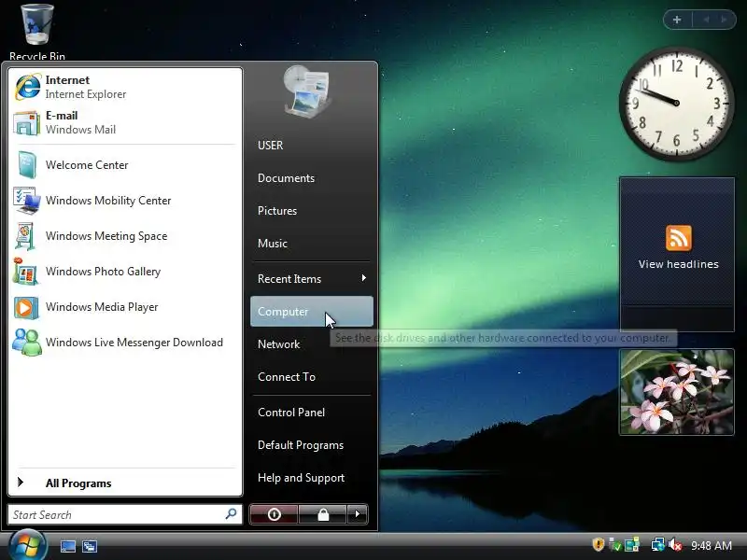Open Windows Mail E-mail entry
Image resolution: width=747 pixels, height=560 pixels.
[125, 122]
